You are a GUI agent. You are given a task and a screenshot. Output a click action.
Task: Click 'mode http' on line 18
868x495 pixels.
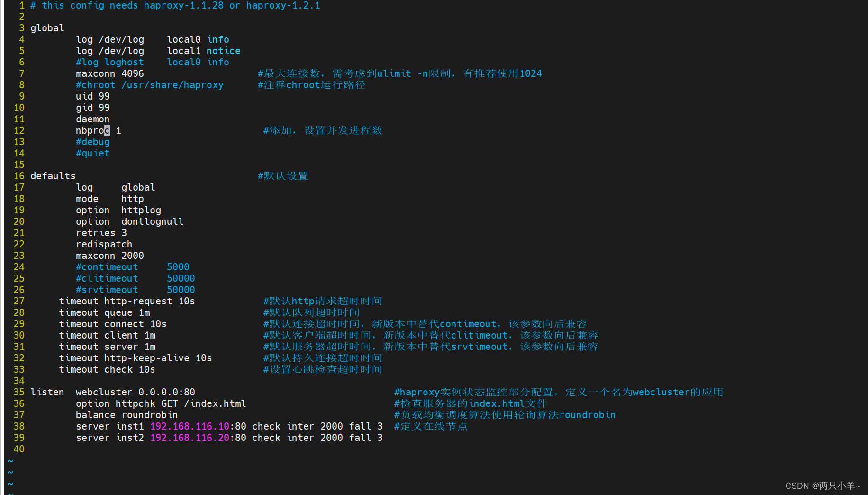110,199
